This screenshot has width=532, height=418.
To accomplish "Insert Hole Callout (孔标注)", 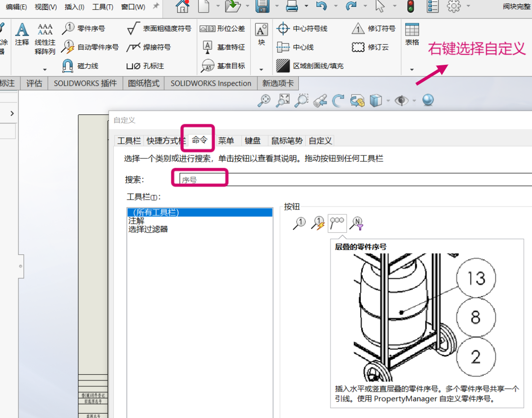I will click(x=145, y=66).
